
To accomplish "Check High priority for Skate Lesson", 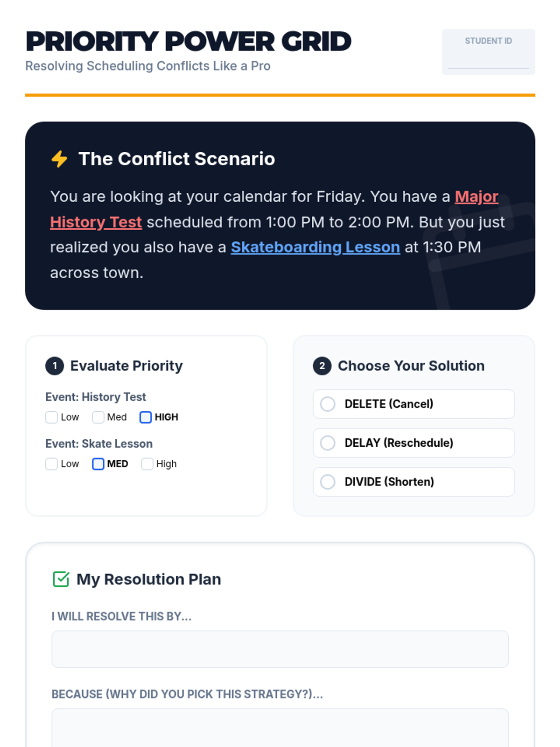I will (147, 464).
